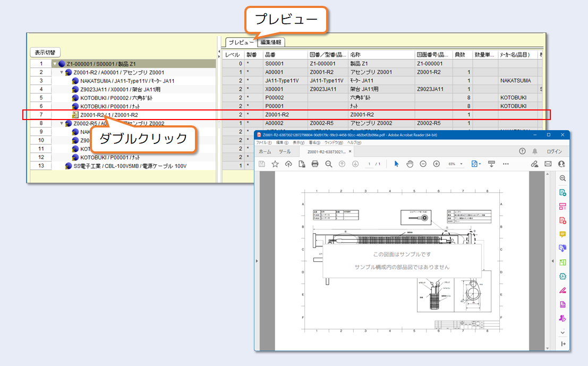Go to the ホーム tab in Acrobat
Viewport: 588px width, 366px height.
click(265, 151)
